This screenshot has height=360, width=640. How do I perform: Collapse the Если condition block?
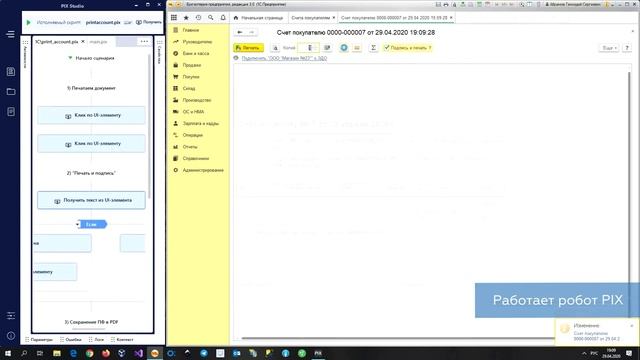coord(78,224)
